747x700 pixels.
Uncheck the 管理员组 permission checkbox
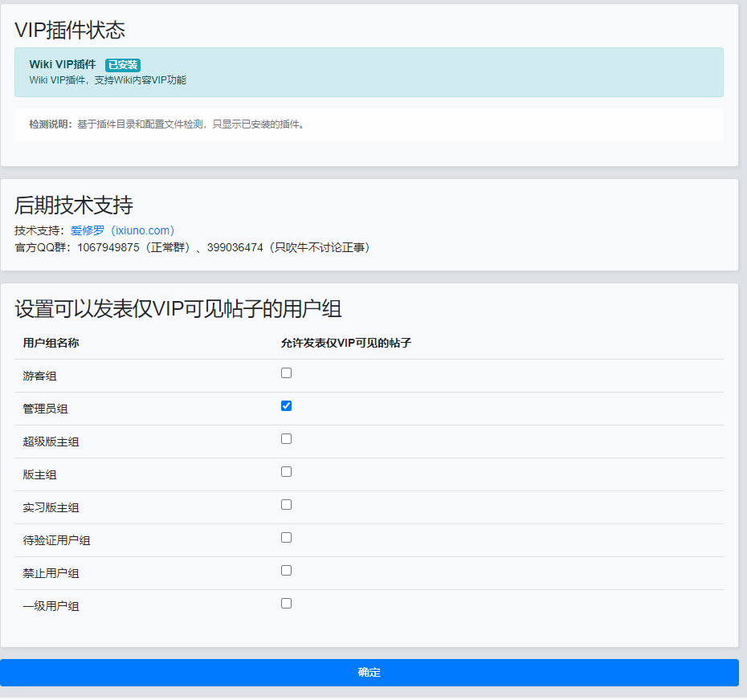coord(286,406)
